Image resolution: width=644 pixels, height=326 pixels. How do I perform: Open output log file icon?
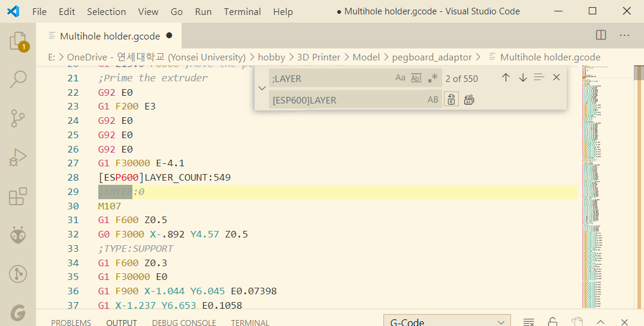pos(577,322)
